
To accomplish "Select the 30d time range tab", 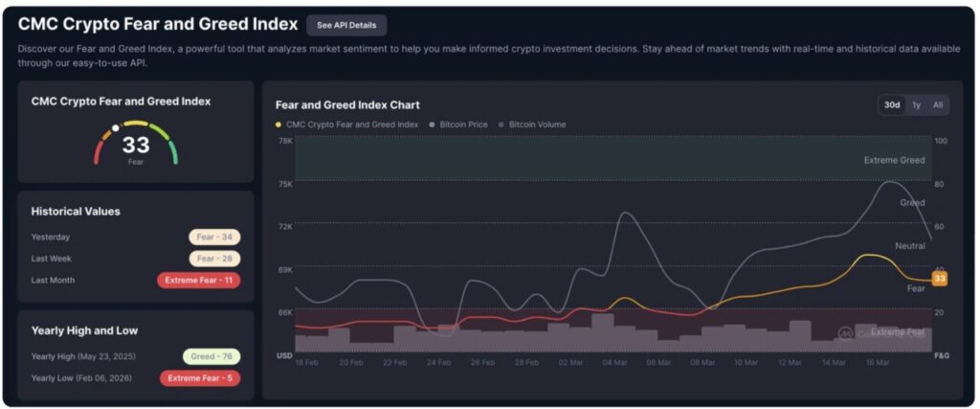I will [x=891, y=105].
